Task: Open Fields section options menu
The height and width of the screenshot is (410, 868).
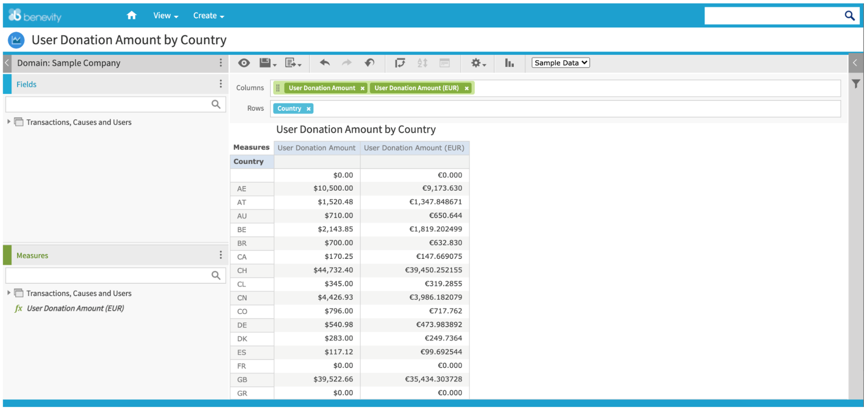Action: (x=221, y=84)
